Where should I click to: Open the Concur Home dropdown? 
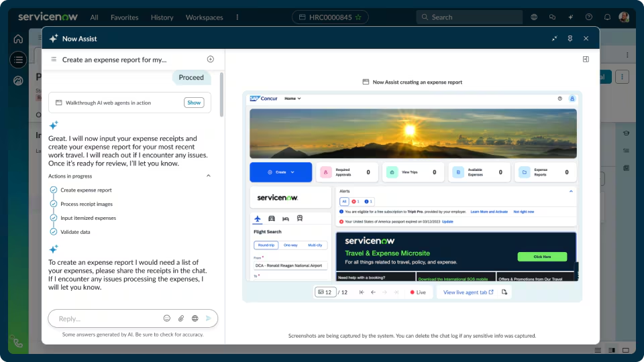(292, 99)
